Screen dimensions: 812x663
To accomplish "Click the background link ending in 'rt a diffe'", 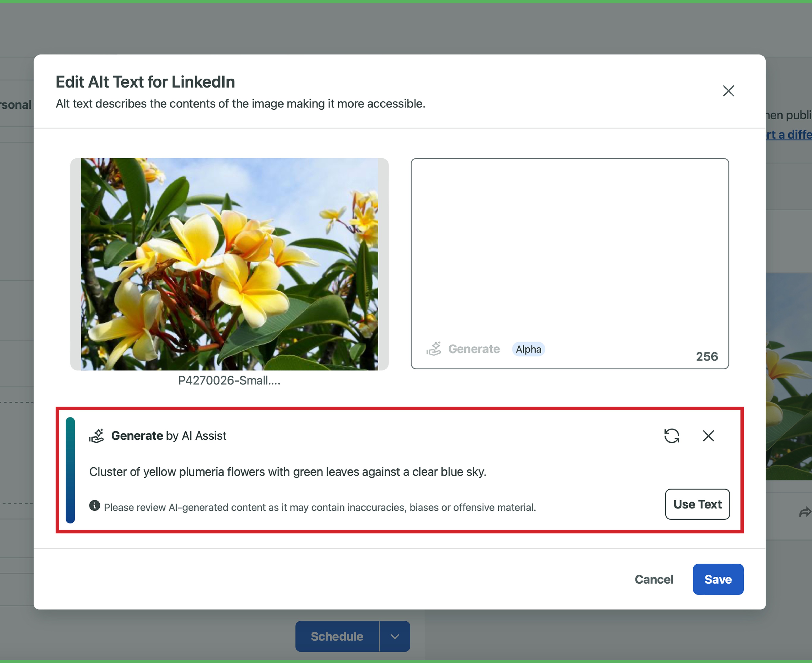I will 789,134.
